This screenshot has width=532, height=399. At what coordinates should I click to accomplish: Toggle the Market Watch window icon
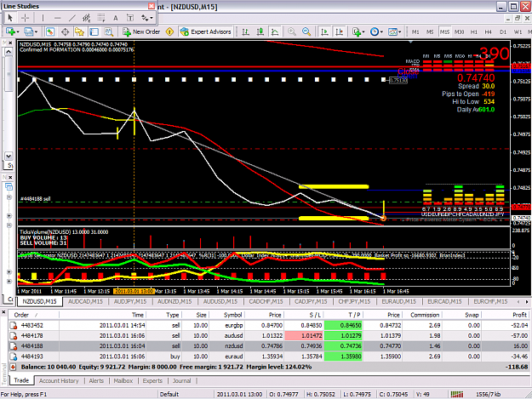pyautogui.click(x=50, y=31)
